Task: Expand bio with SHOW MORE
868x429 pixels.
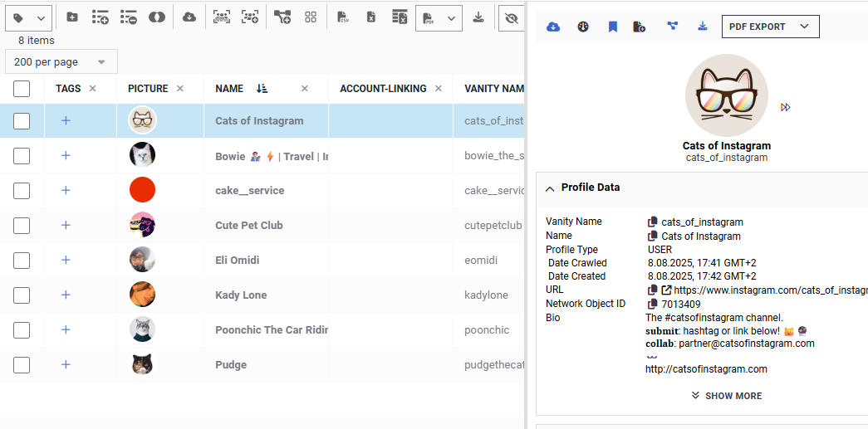Action: pyautogui.click(x=727, y=396)
